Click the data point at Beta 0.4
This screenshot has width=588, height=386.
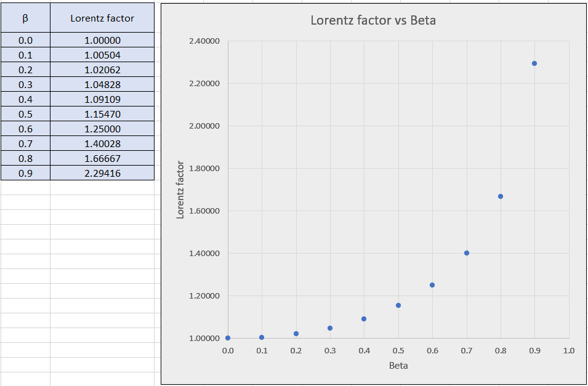(x=364, y=319)
